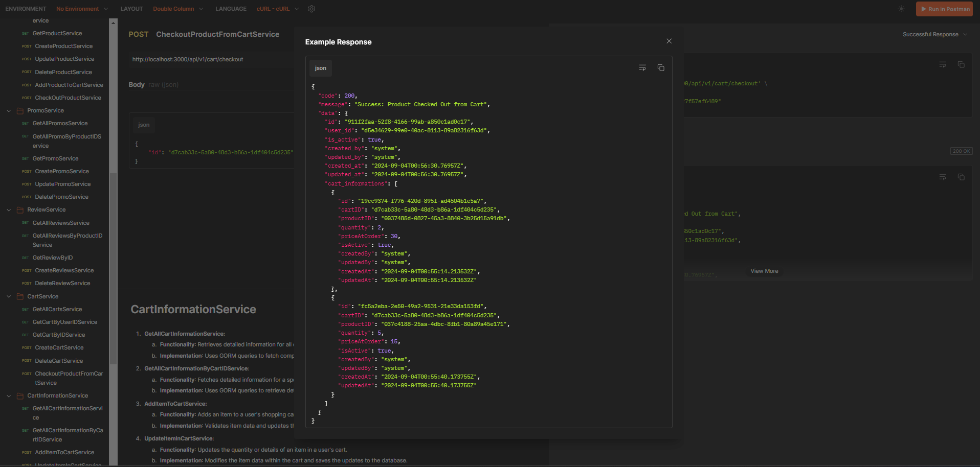The width and height of the screenshot is (980, 467).
Task: Open UpdatePromoService request
Action: (63, 184)
